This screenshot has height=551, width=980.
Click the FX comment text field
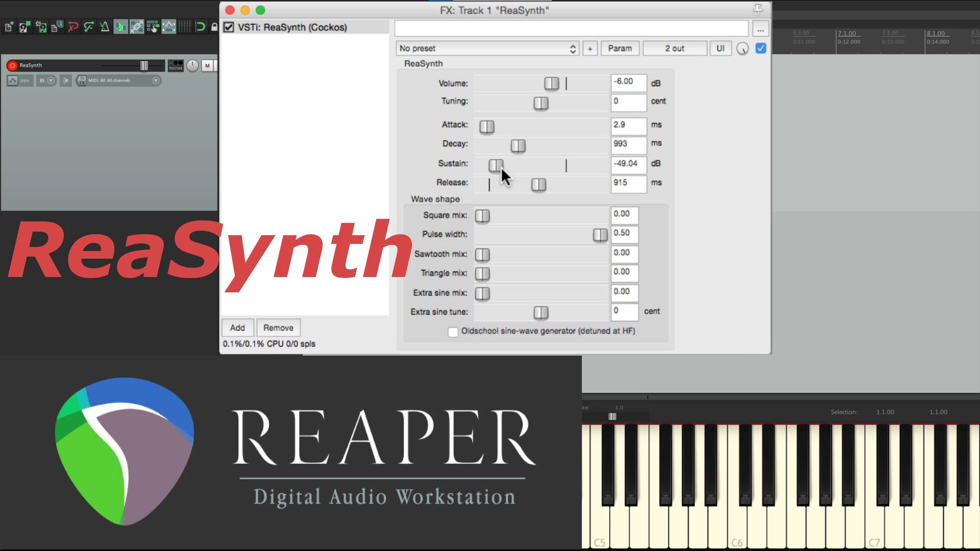tap(571, 29)
